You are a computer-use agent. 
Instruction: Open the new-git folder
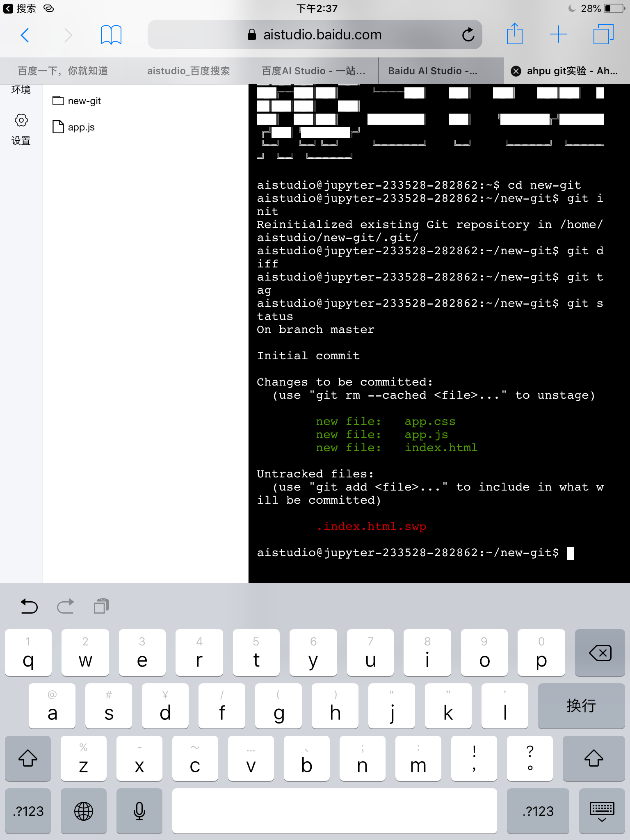(77, 101)
